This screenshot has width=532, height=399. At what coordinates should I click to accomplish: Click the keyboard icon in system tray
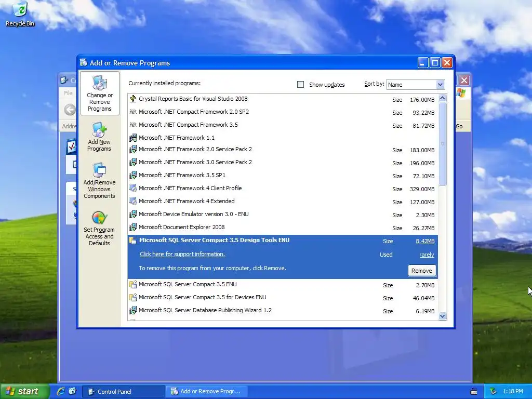(x=474, y=392)
